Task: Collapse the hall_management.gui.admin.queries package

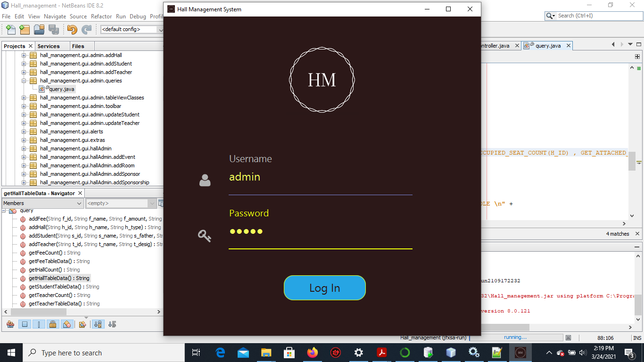Action: [x=23, y=80]
